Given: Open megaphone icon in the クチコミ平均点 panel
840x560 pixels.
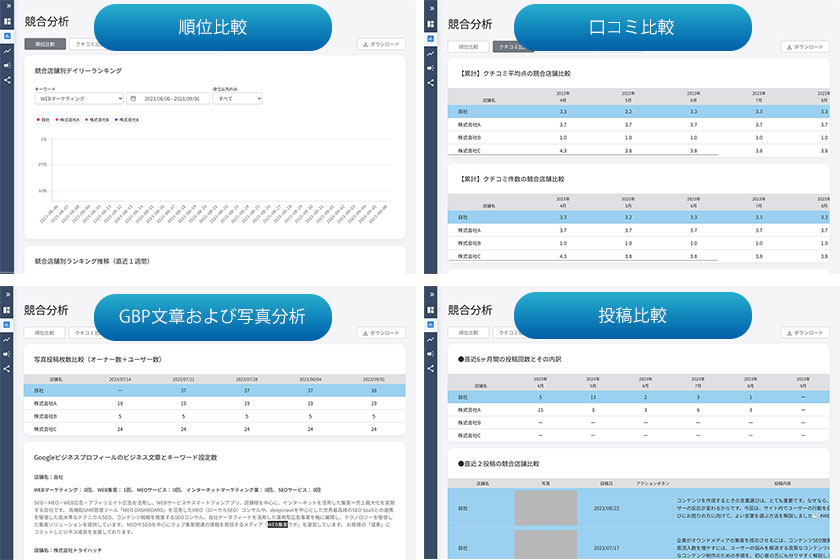Looking at the screenshot, I should tap(431, 68).
